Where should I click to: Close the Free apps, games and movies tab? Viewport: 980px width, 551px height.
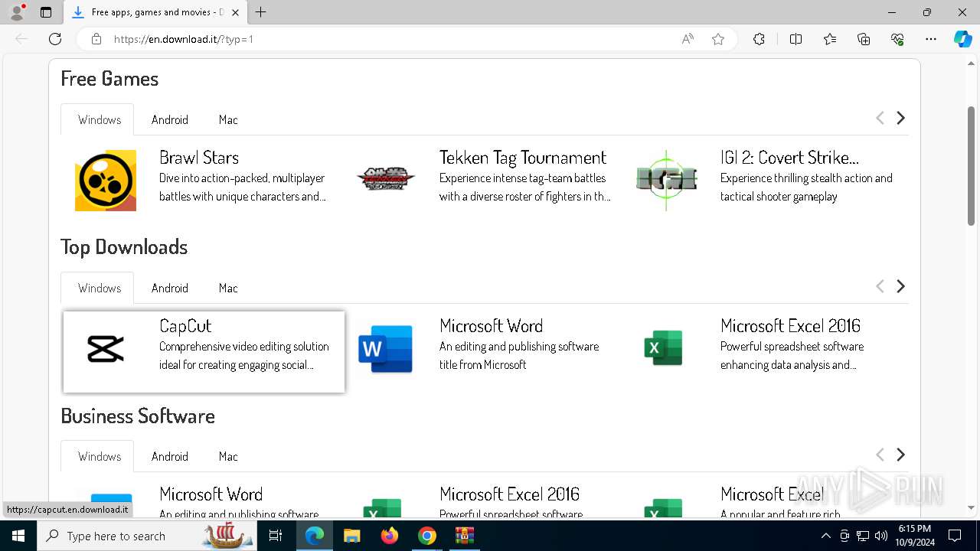click(235, 12)
